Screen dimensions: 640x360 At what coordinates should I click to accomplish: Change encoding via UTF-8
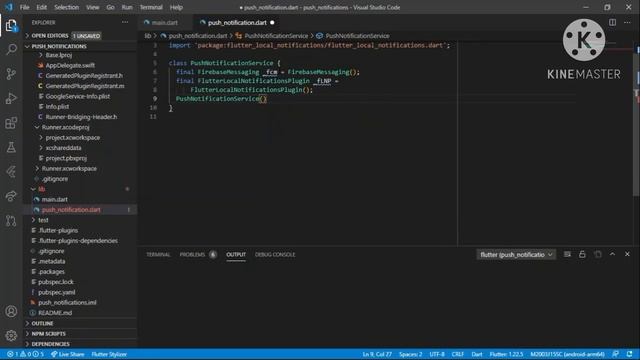tap(437, 354)
